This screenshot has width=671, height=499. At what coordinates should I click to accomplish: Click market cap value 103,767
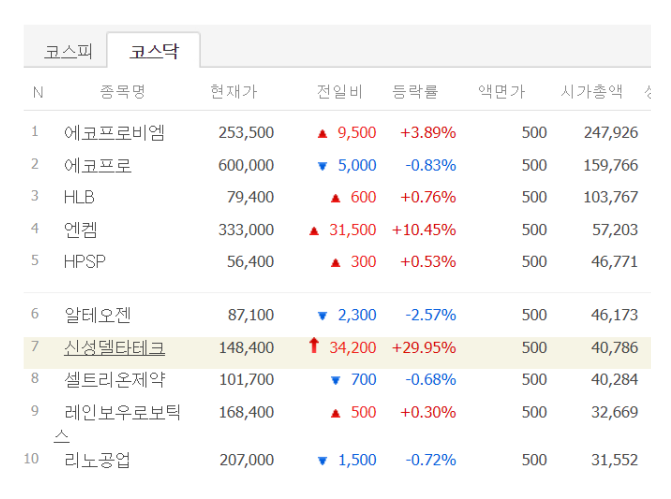tap(611, 197)
